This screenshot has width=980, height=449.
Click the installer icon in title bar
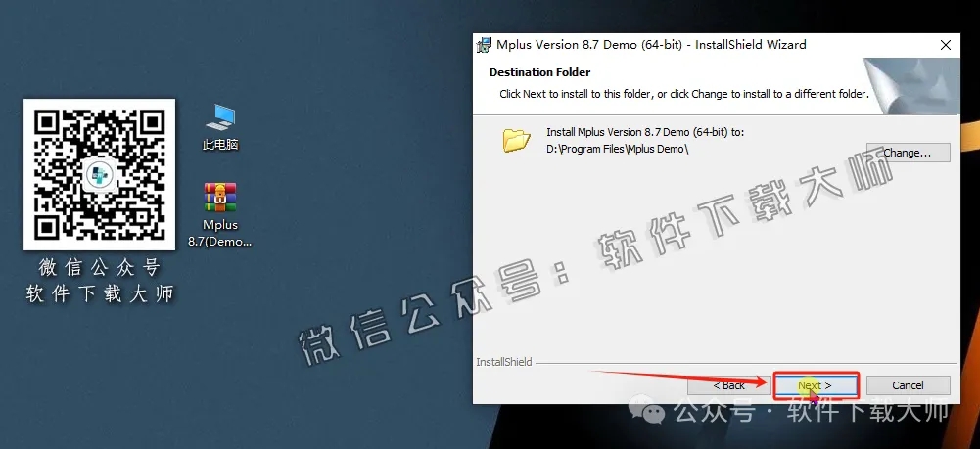[x=485, y=45]
